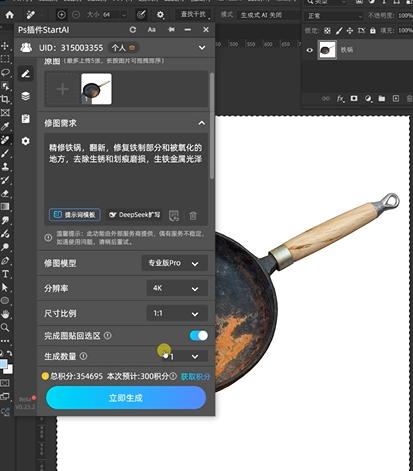Screen dimensions: 413x471
Task: Open the Edit Toolbar three-dots menu
Action: point(5,341)
